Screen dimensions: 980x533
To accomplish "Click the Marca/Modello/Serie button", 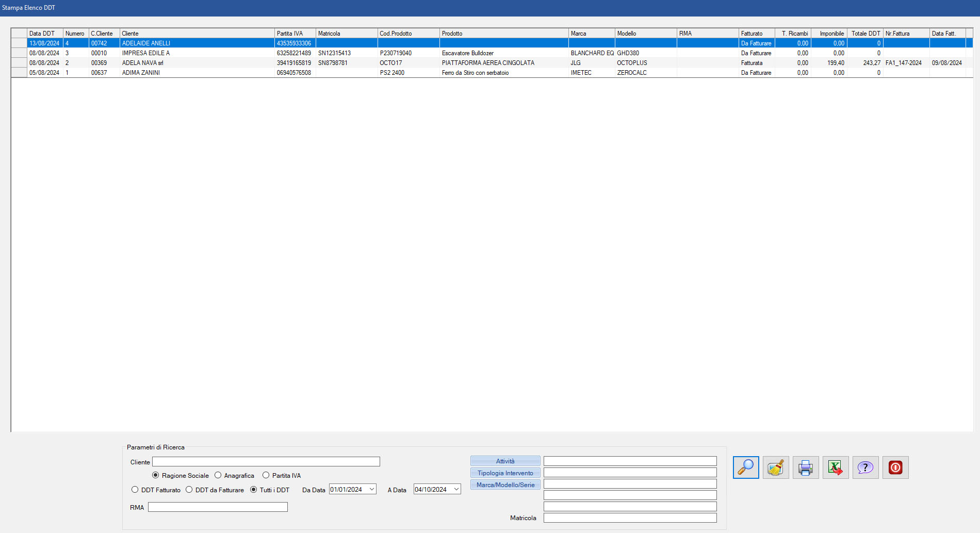I will pos(505,484).
